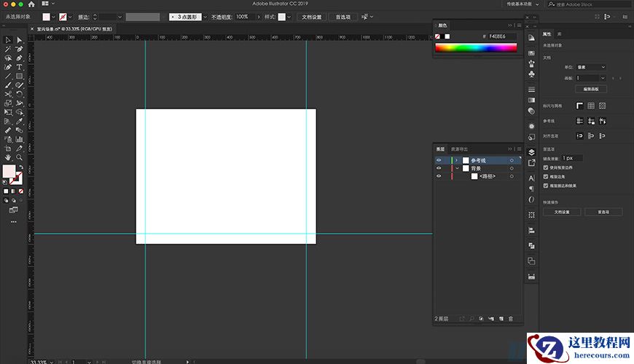Image resolution: width=634 pixels, height=364 pixels.
Task: Pick the Rectangle tool in the toolbar
Action: [20, 76]
